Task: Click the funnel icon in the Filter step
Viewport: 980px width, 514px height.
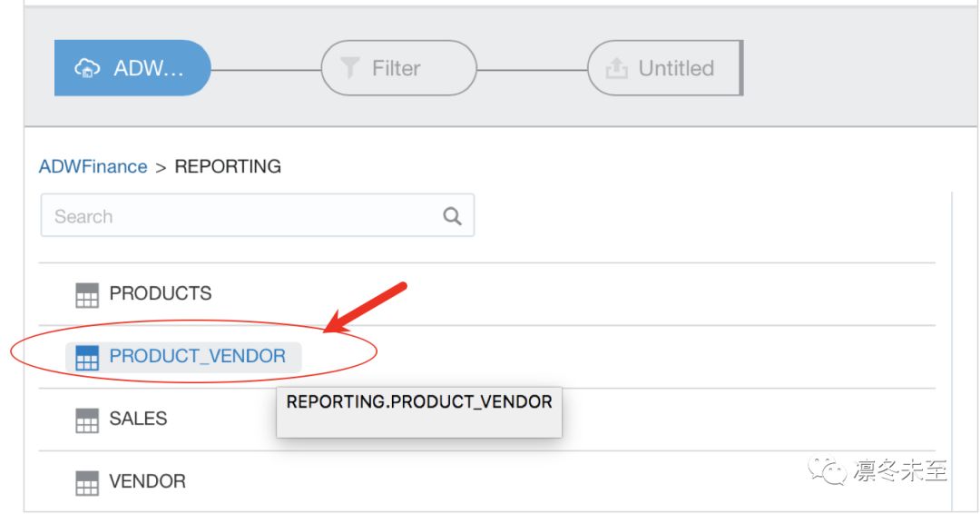Action: (350, 67)
